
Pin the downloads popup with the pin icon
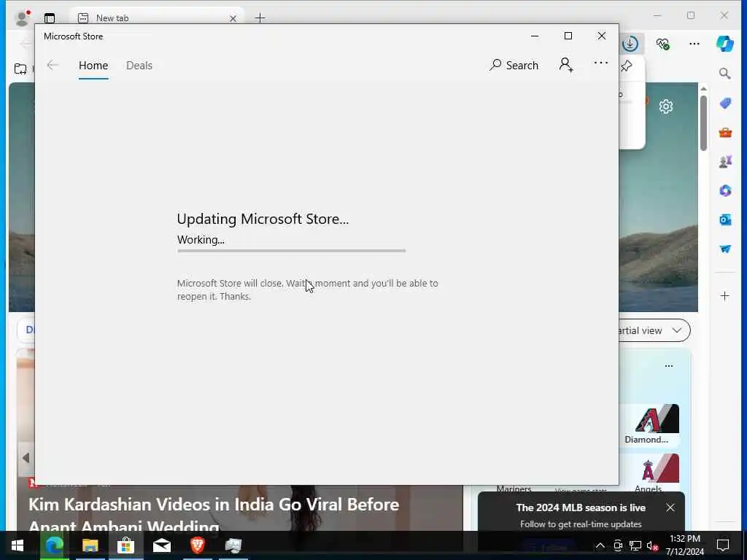(627, 66)
